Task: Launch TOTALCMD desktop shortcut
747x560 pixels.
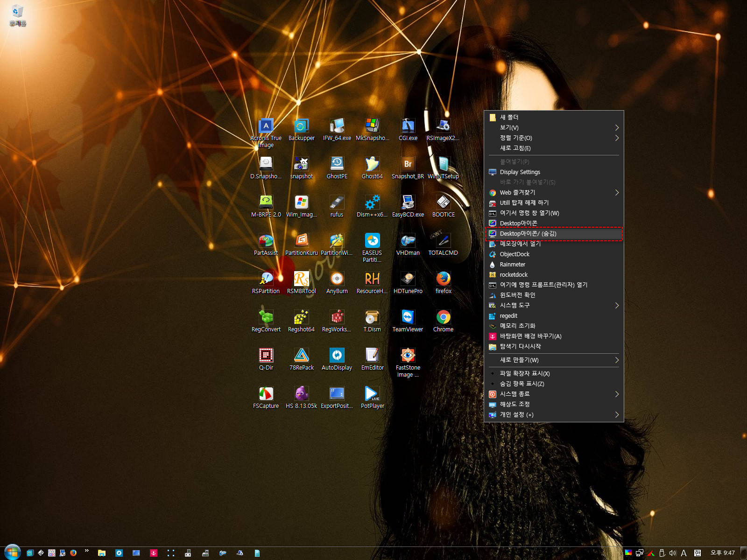Action: tap(443, 244)
